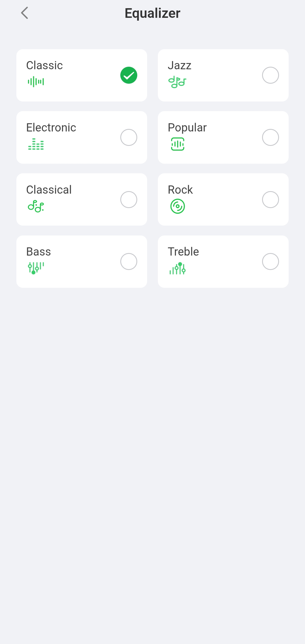
Task: Tap the Rock vinyl disc icon
Action: tap(178, 206)
